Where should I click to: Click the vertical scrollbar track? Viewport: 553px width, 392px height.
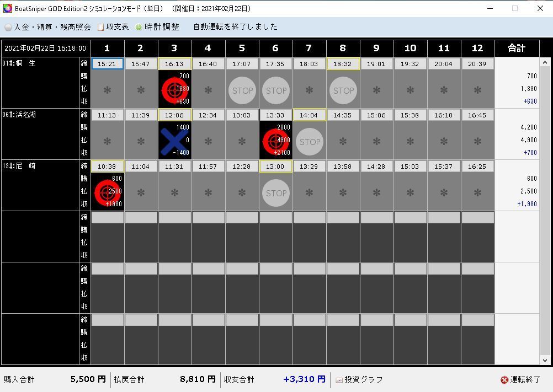click(x=545, y=211)
